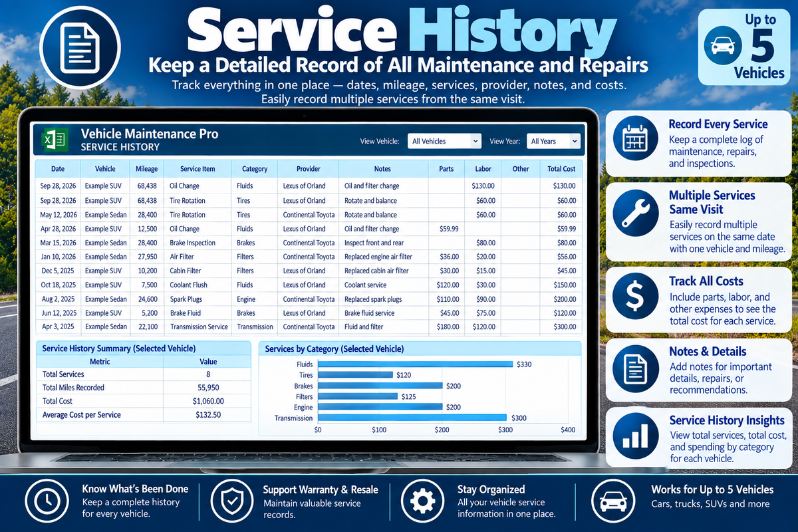Click the Jan 10, 2026 date cell

59,257
